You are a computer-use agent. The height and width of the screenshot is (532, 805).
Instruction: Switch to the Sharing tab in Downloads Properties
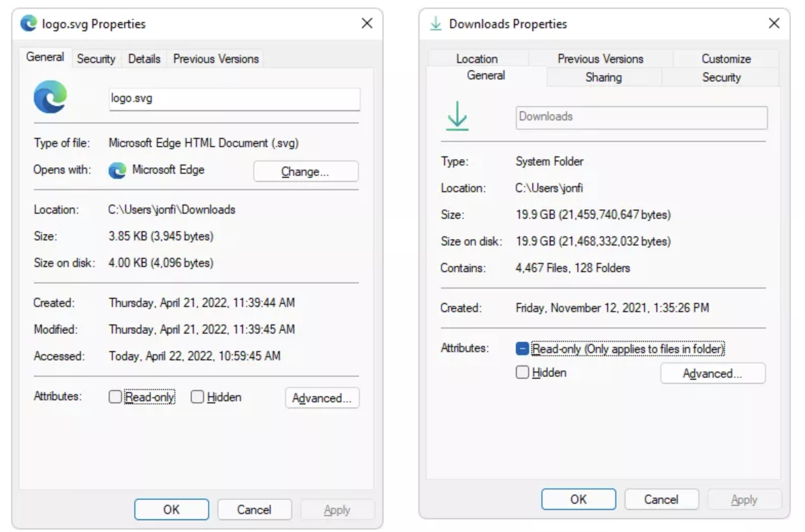click(x=603, y=77)
